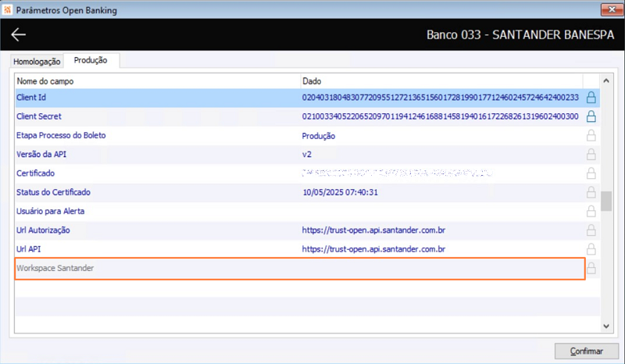
Task: Toggle lock for Etapa Processo do Boleto
Action: pos(591,136)
